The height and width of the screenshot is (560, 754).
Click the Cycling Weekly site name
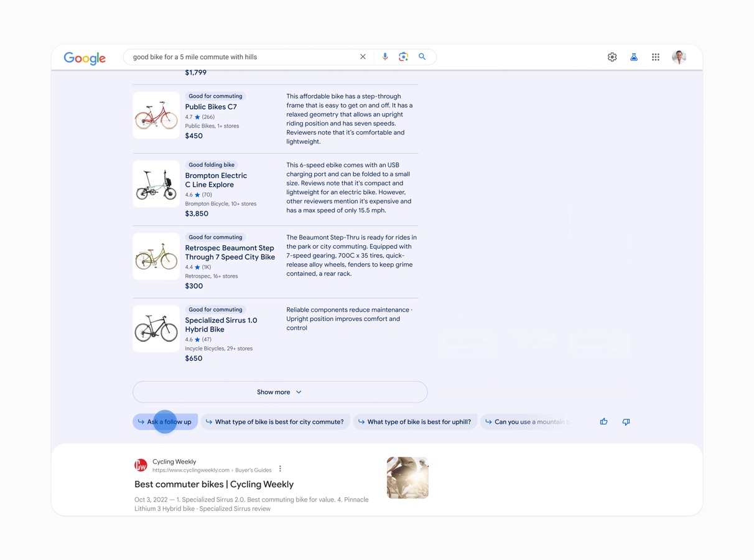point(174,462)
